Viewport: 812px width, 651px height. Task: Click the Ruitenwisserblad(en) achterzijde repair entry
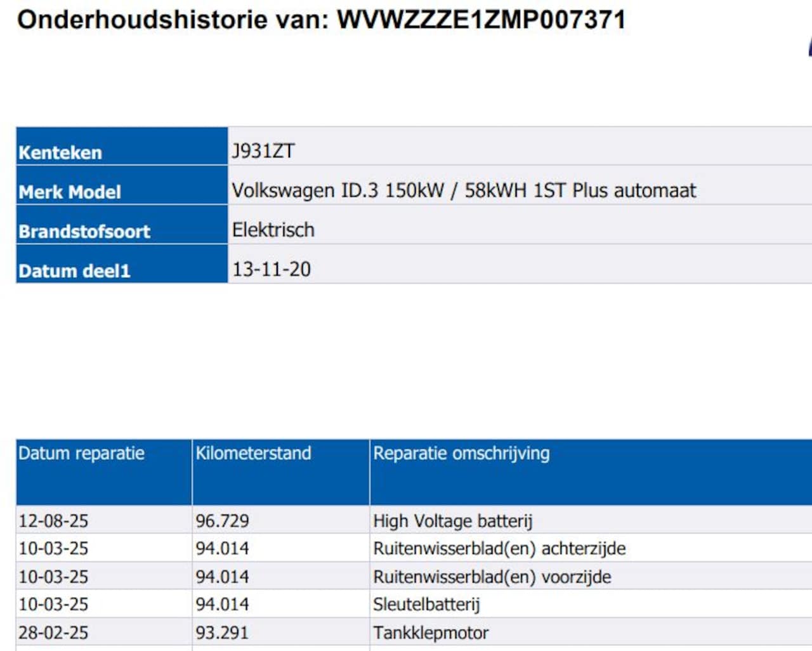click(x=499, y=548)
